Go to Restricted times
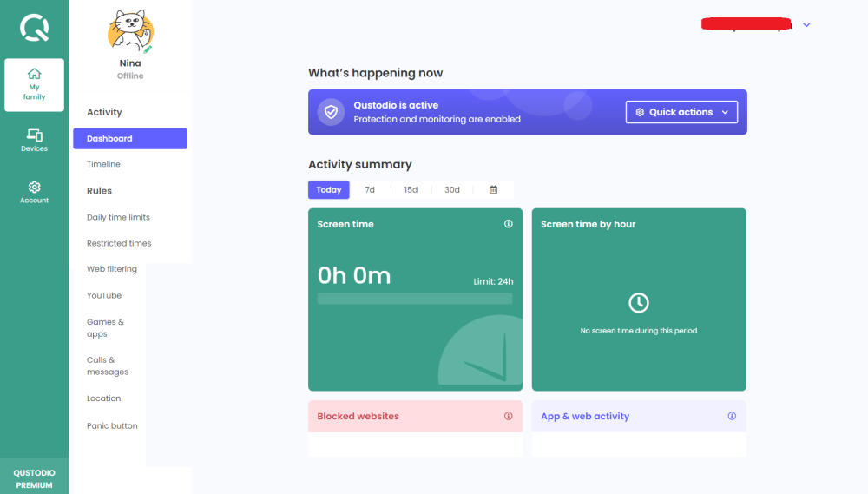 [x=119, y=243]
